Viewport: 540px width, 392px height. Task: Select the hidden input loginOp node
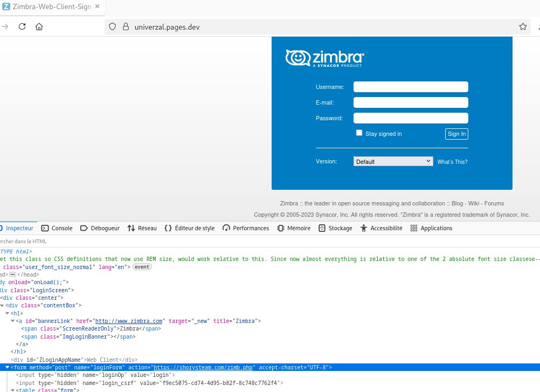(x=95, y=375)
